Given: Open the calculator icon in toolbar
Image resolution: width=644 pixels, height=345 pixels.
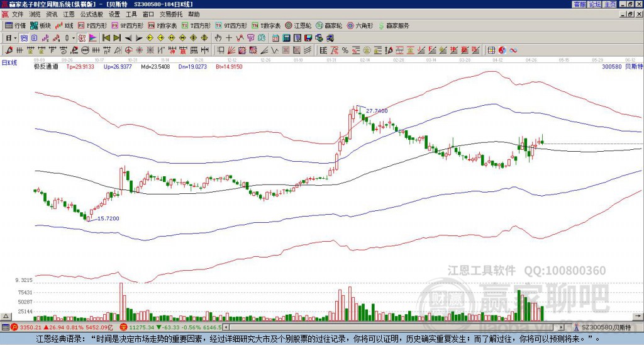Looking at the screenshot, I should [286, 38].
